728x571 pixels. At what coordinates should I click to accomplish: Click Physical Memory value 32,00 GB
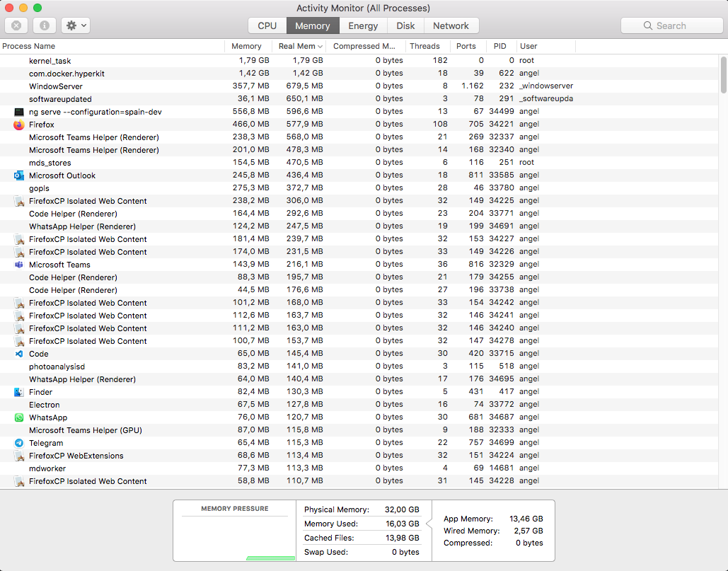click(x=402, y=509)
